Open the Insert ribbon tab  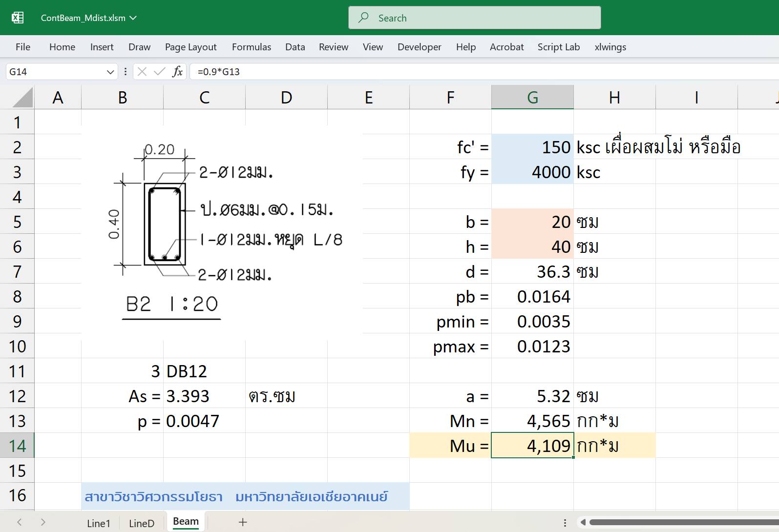[102, 47]
